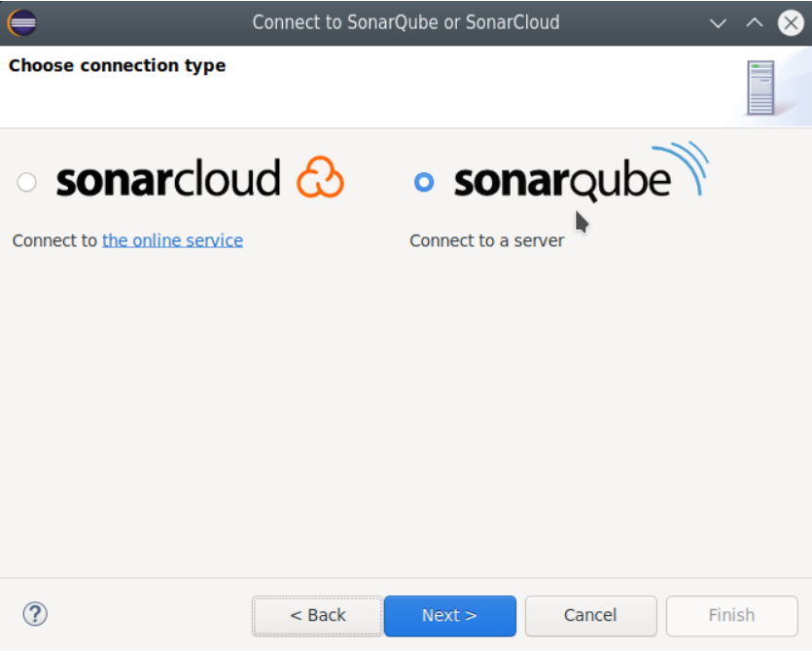Viewport: 812px width, 651px height.
Task: Click the server tower banner icon
Action: coord(760,88)
